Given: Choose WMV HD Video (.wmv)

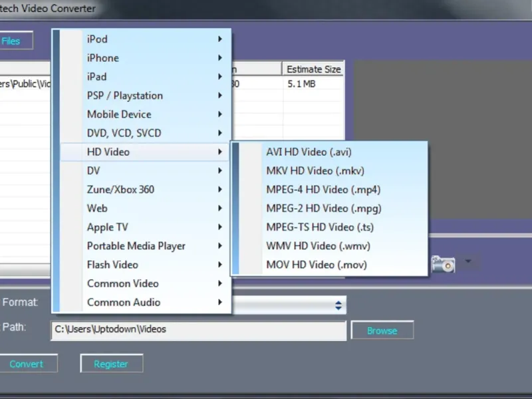Looking at the screenshot, I should (333, 246).
